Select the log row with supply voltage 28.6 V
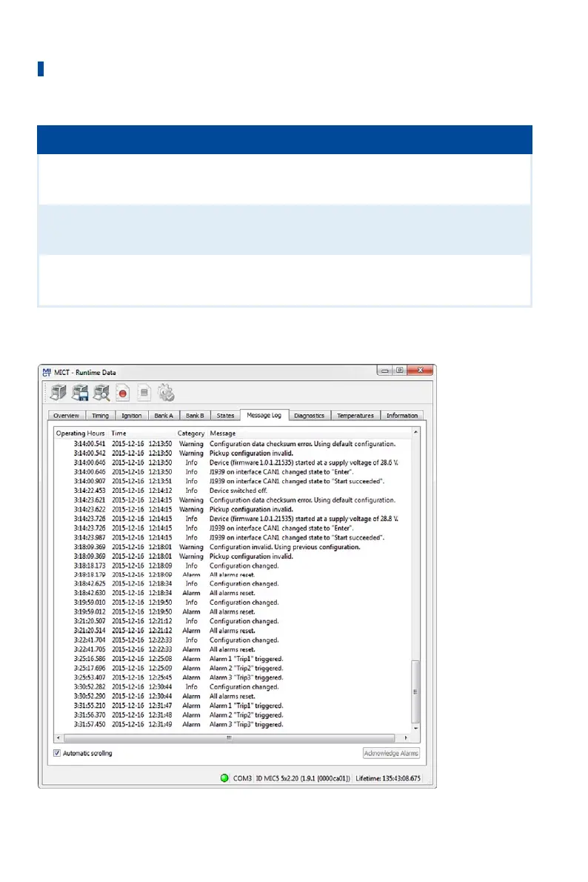 point(233,462)
